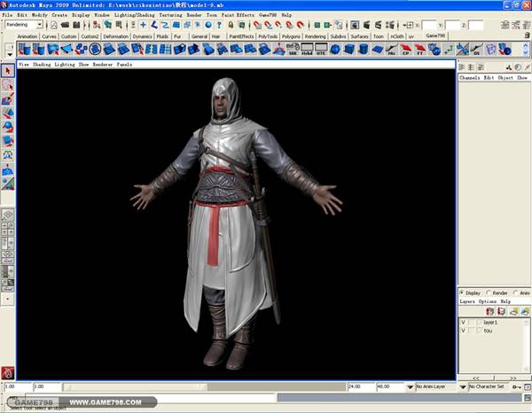The width and height of the screenshot is (532, 413).
Task: Open the Lighting/Shading menu
Action: click(136, 15)
